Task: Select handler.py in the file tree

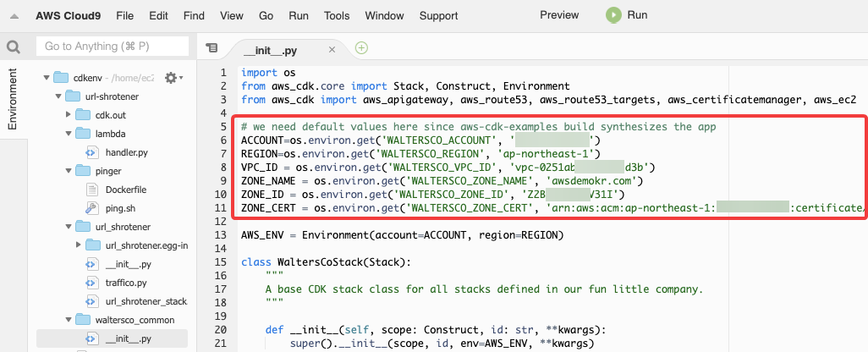Action: tap(126, 152)
